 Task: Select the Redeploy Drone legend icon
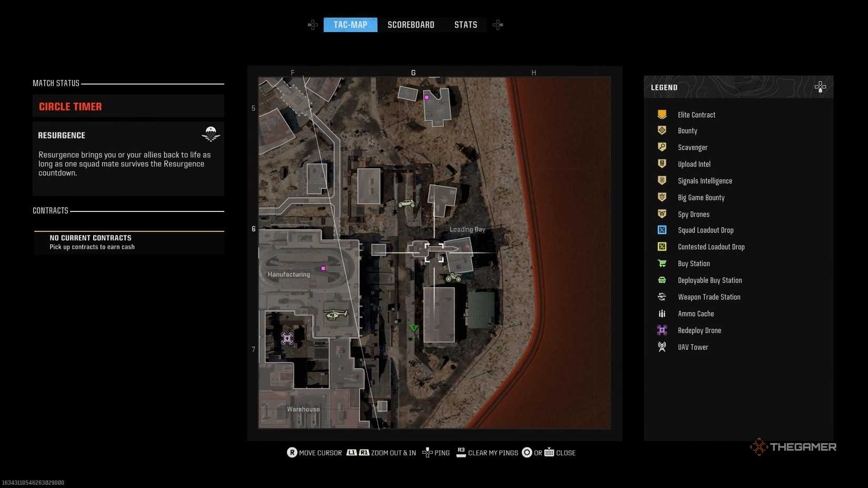[x=662, y=330]
